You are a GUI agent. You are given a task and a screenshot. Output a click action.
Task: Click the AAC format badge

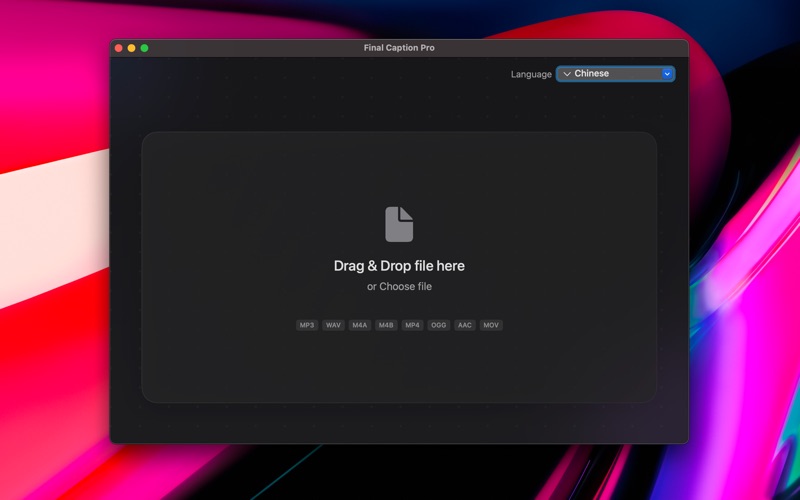pos(465,325)
